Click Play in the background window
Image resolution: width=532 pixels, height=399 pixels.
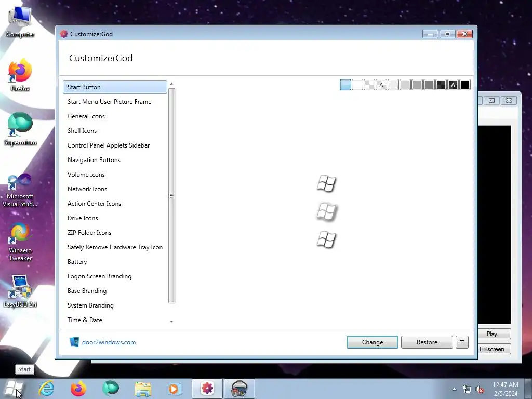point(491,334)
